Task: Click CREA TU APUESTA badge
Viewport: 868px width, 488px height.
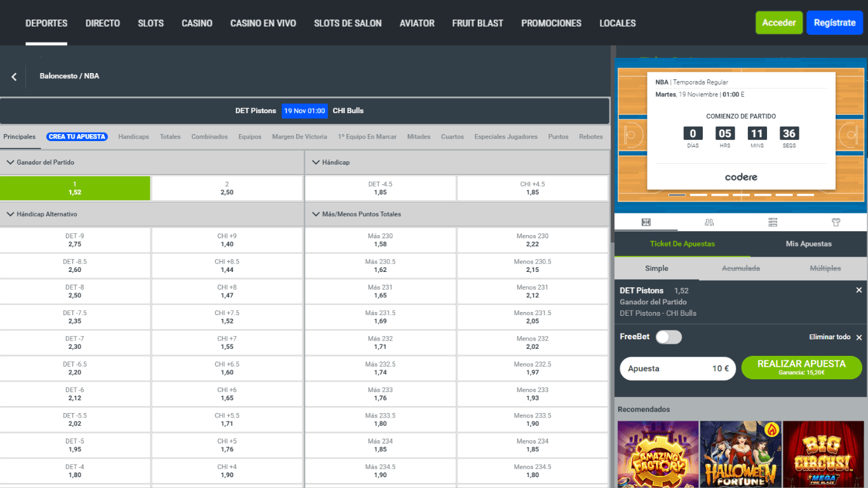Action: click(77, 137)
